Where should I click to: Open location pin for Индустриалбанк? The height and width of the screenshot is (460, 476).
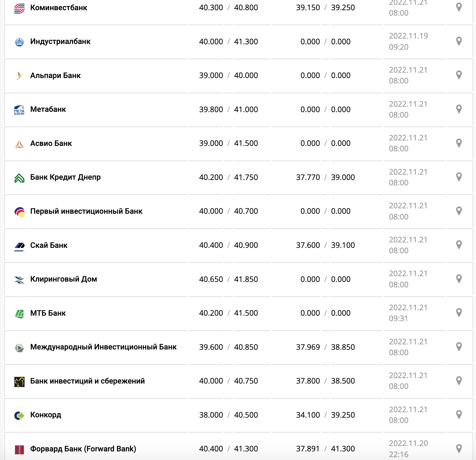point(459,41)
